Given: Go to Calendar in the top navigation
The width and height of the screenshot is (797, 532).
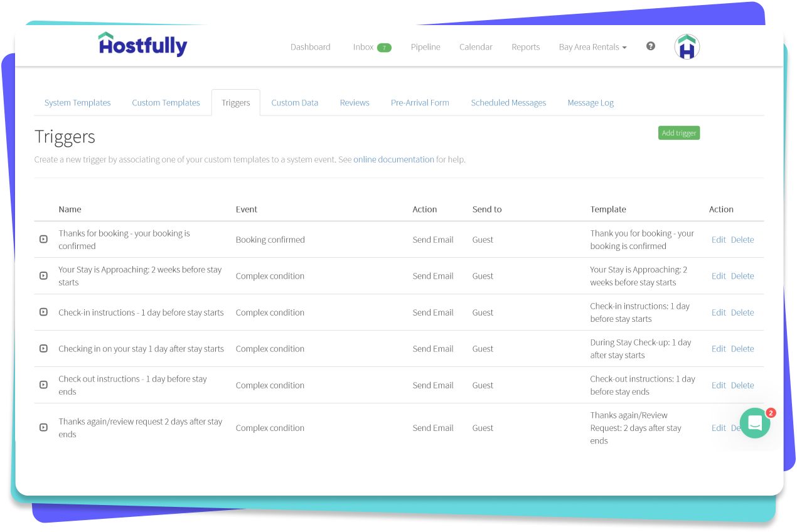Looking at the screenshot, I should click(476, 47).
